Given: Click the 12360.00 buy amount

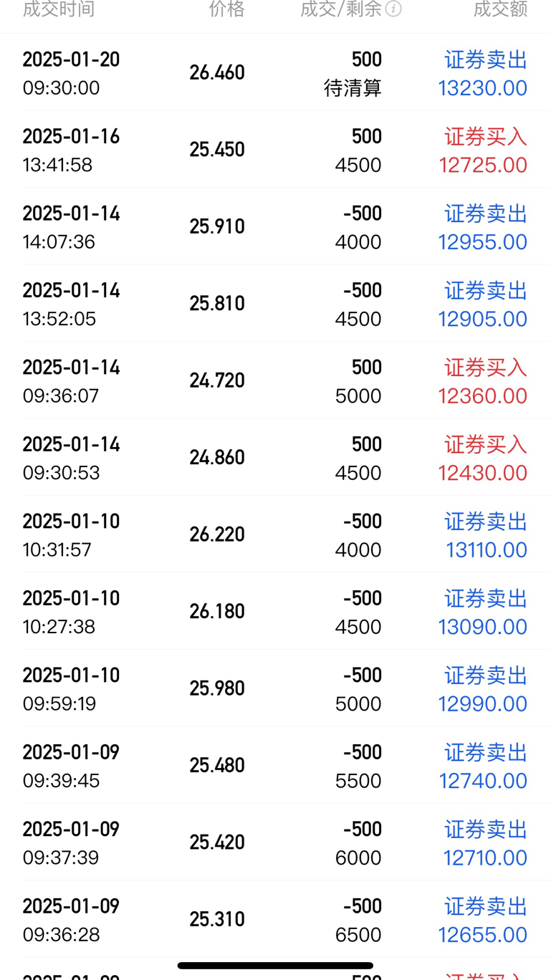Looking at the screenshot, I should tap(482, 396).
